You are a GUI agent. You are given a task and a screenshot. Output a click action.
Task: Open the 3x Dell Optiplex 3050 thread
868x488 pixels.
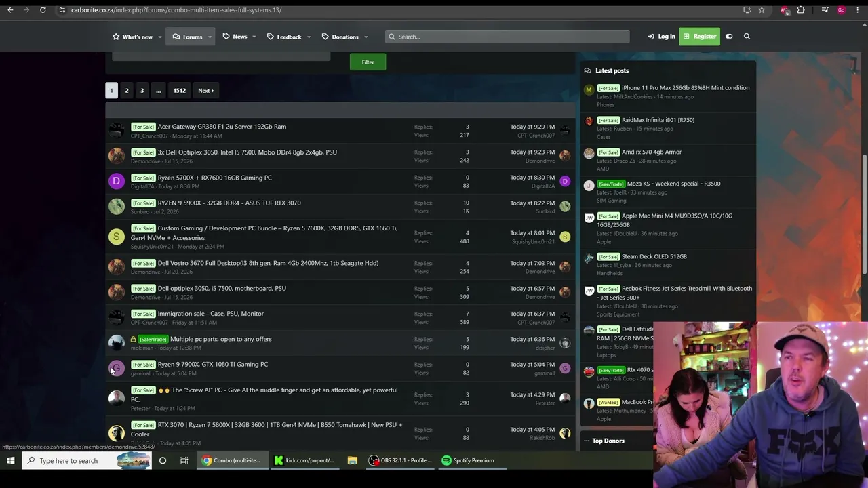click(247, 152)
